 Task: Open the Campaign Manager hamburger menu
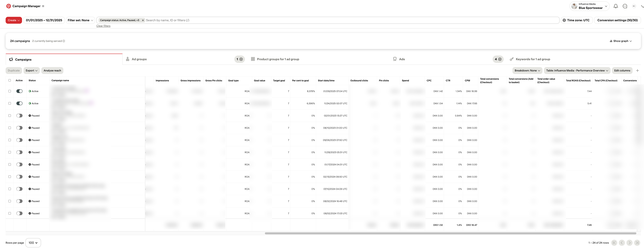[43, 6]
